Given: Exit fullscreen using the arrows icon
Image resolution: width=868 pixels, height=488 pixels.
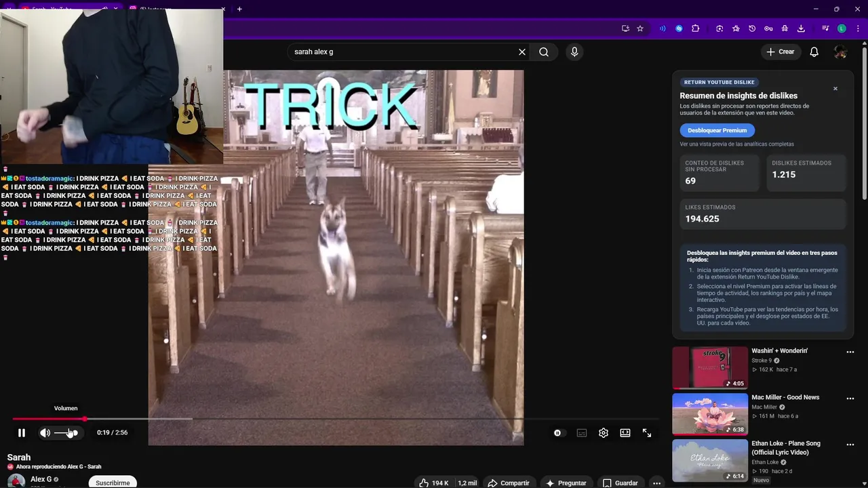Looking at the screenshot, I should (647, 433).
